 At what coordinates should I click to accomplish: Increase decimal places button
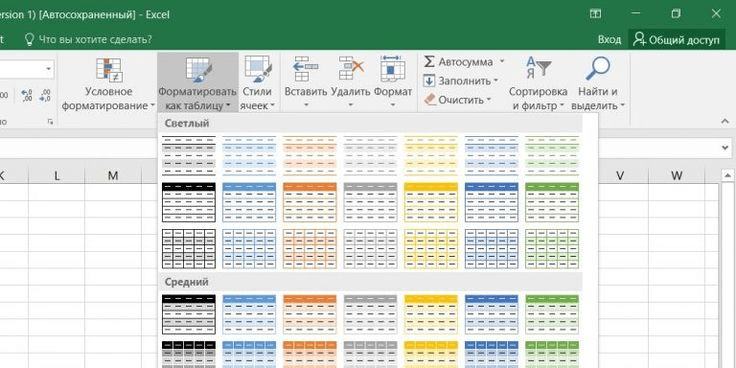(x=27, y=96)
